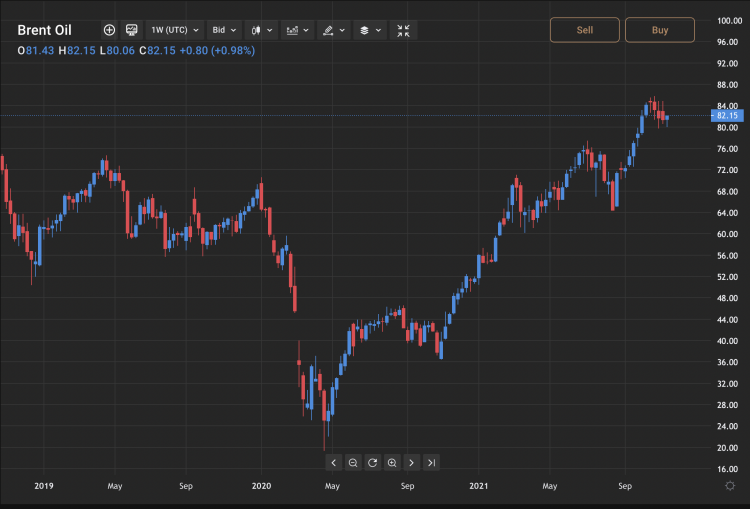The width and height of the screenshot is (750, 509).
Task: Click the 2019 time axis label
Action: [x=44, y=486]
